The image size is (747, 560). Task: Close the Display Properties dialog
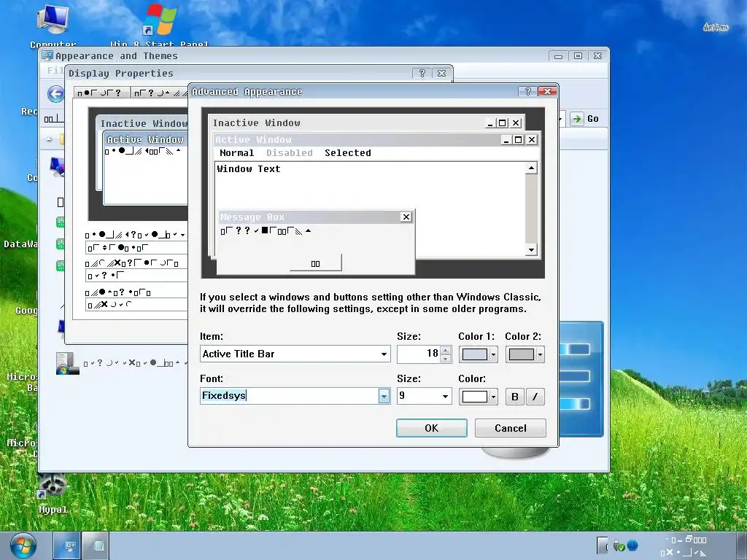(x=441, y=73)
